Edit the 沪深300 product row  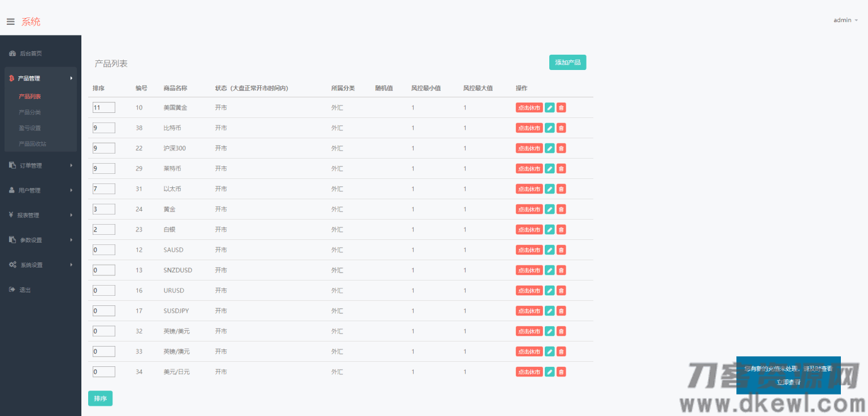point(549,148)
